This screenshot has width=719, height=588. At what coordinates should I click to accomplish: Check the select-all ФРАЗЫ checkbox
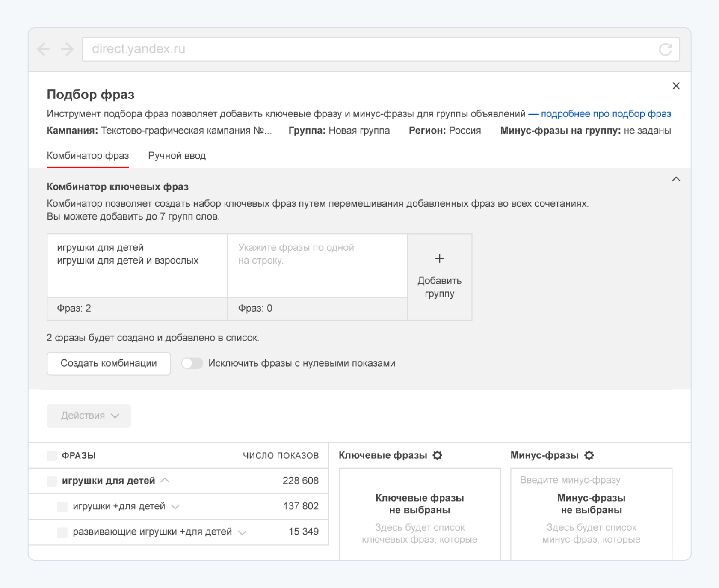[52, 456]
